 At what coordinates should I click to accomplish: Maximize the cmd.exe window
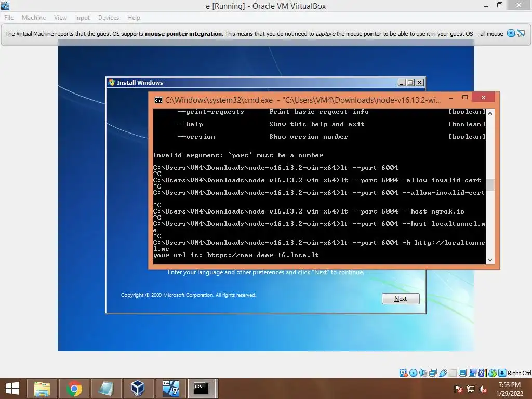[465, 98]
